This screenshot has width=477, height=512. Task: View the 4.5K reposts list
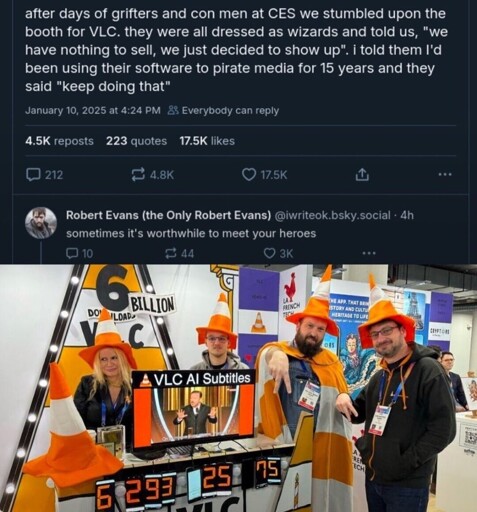[x=59, y=141]
